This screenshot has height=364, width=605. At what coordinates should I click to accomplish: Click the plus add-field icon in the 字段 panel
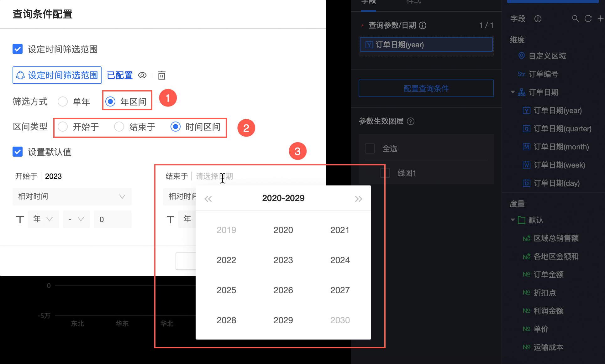click(x=600, y=19)
